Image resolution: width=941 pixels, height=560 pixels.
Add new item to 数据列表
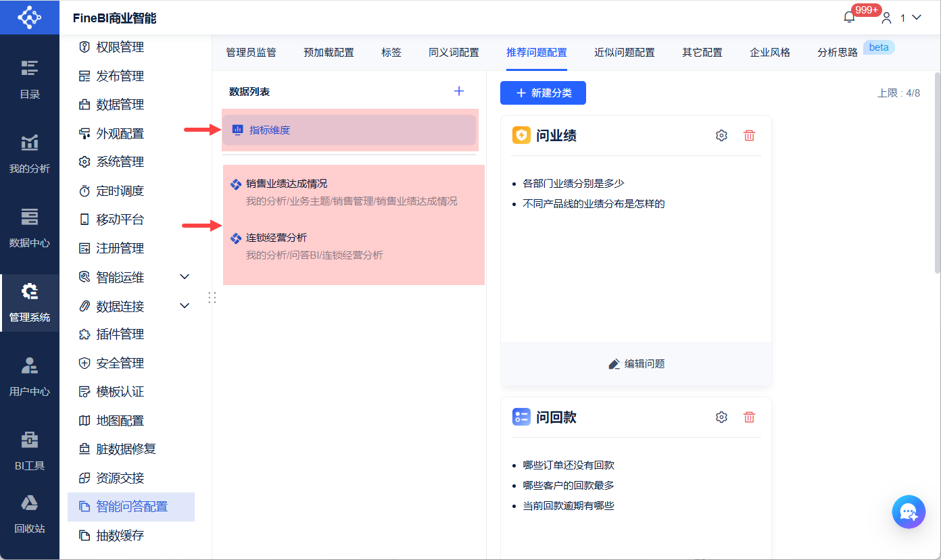coord(459,91)
